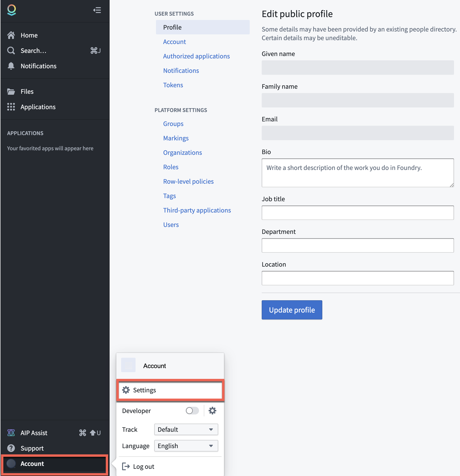
Task: Click the Family name field
Action: (x=358, y=100)
